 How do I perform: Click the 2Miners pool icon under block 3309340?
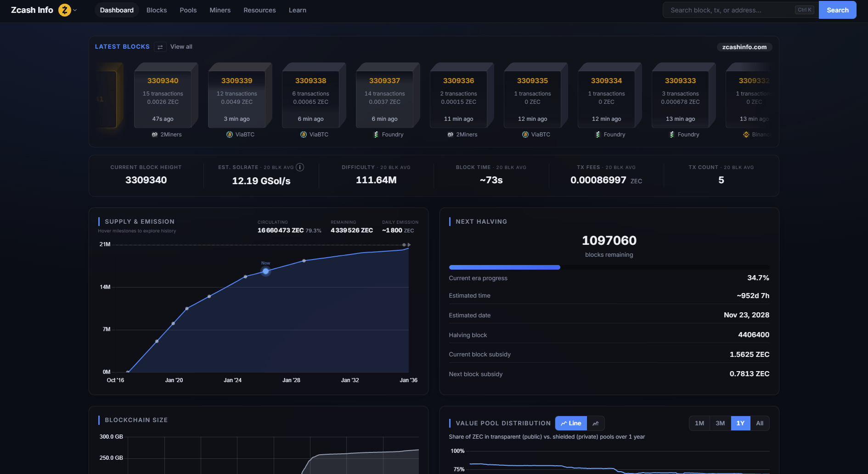[x=154, y=135]
